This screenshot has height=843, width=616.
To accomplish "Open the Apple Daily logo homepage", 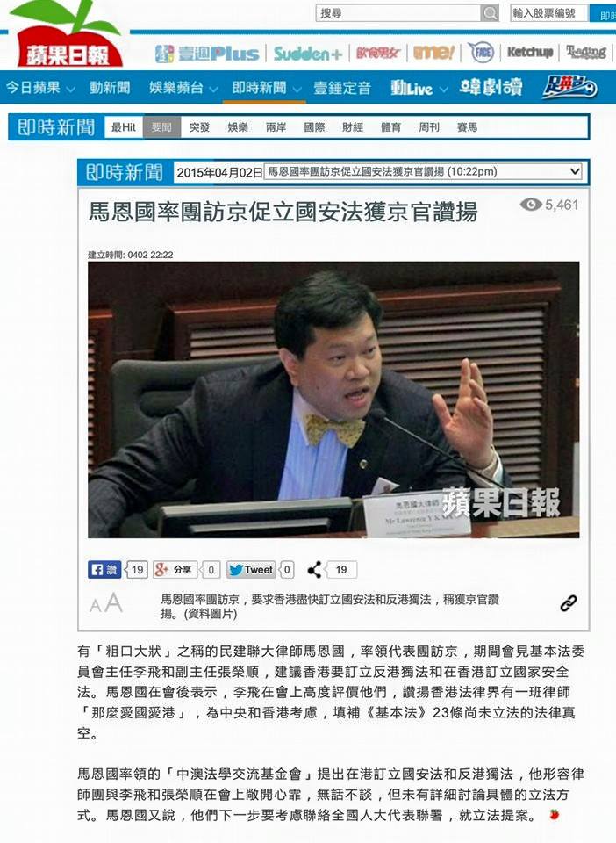I will (66, 37).
